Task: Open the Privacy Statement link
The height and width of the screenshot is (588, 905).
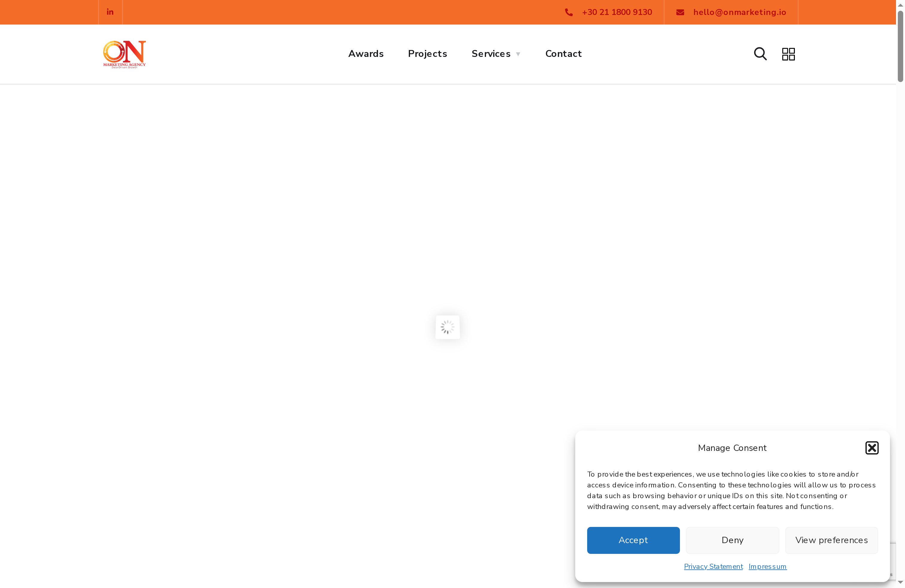Action: pos(713,566)
